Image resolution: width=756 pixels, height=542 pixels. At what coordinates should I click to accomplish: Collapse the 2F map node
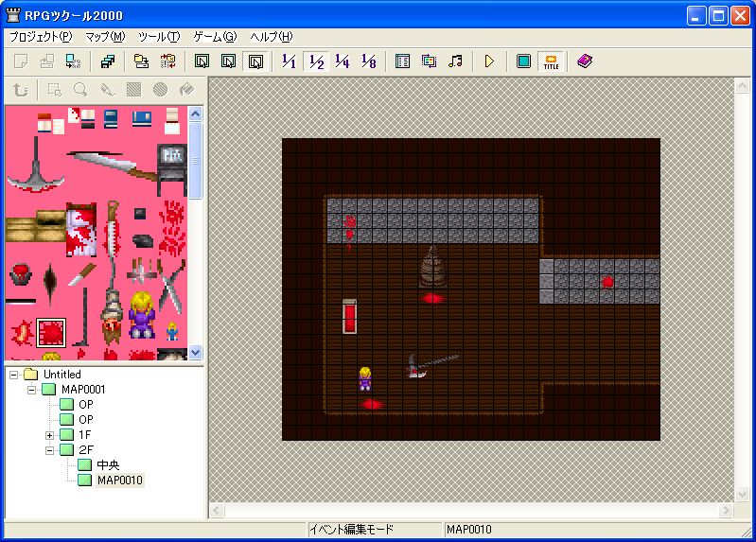click(x=49, y=450)
